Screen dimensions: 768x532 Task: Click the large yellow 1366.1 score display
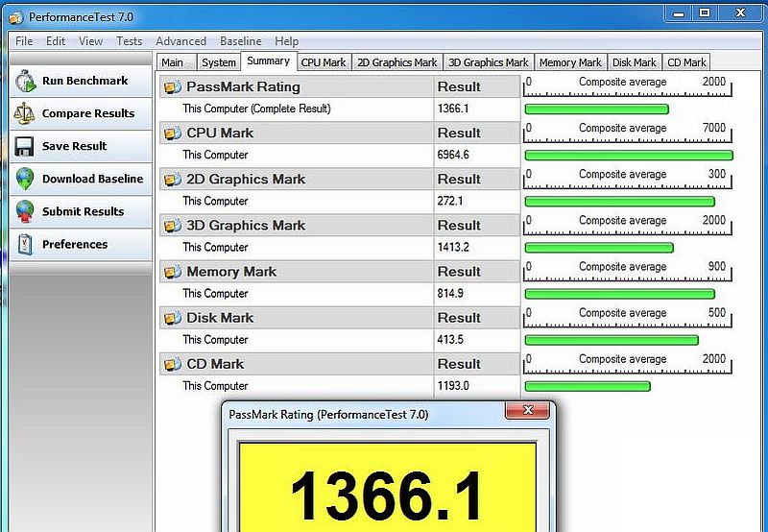387,488
